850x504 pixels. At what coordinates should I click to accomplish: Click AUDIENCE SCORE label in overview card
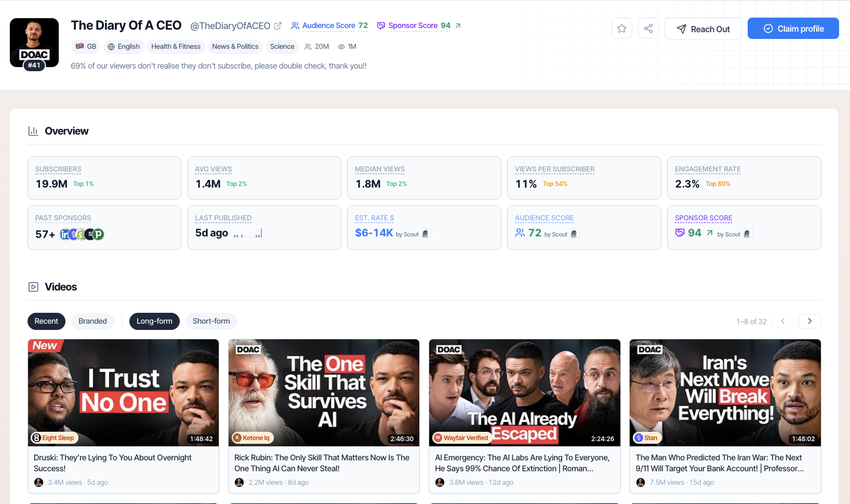(x=544, y=218)
